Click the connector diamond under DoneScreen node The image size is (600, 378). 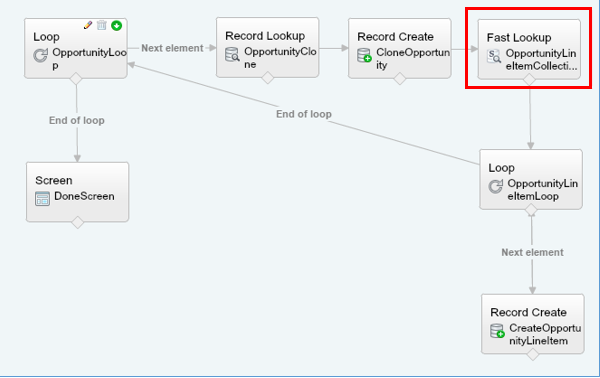78,222
